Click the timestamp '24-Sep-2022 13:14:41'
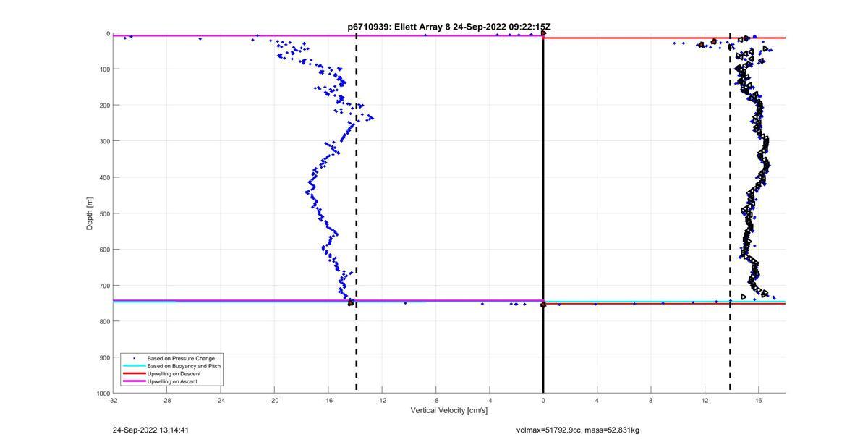The width and height of the screenshot is (868, 442). tap(150, 430)
